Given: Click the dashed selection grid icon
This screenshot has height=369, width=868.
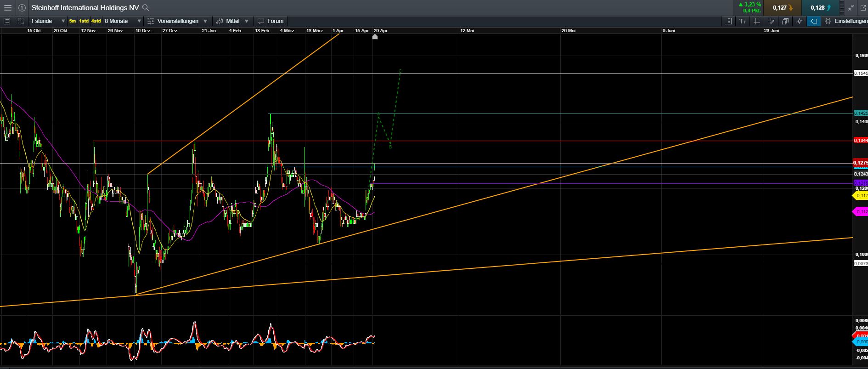Looking at the screenshot, I should 21,21.
